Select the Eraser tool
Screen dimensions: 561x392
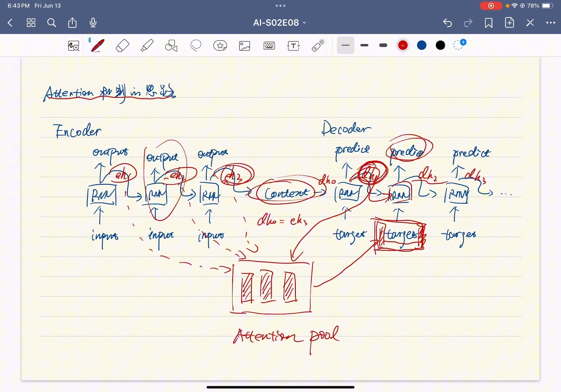pyautogui.click(x=122, y=46)
